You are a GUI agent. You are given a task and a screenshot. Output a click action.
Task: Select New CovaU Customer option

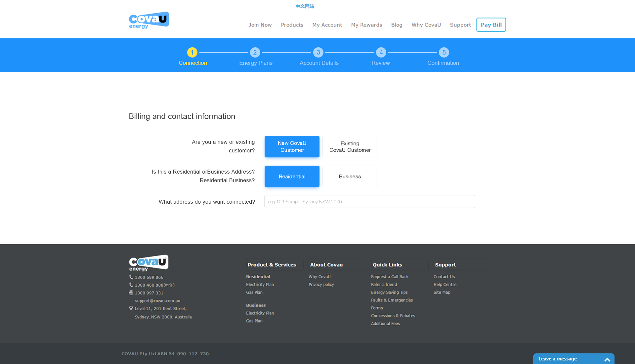coord(292,146)
